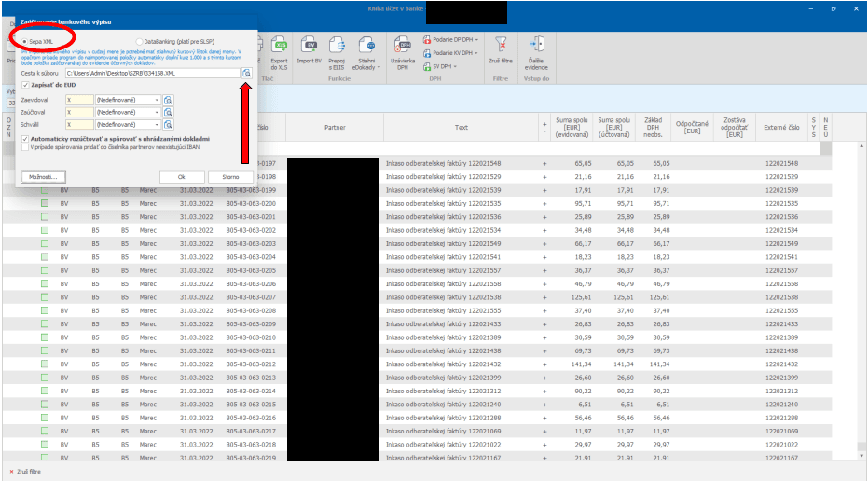Click the Suma spolu [EUR] (účtovaná) header
This screenshot has width=868, height=481.
[613, 128]
